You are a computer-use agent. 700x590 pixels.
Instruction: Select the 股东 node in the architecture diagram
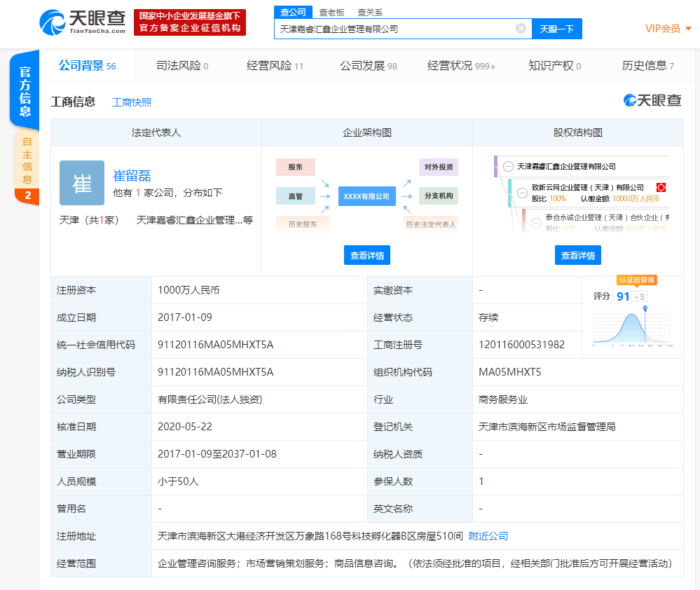(x=295, y=167)
